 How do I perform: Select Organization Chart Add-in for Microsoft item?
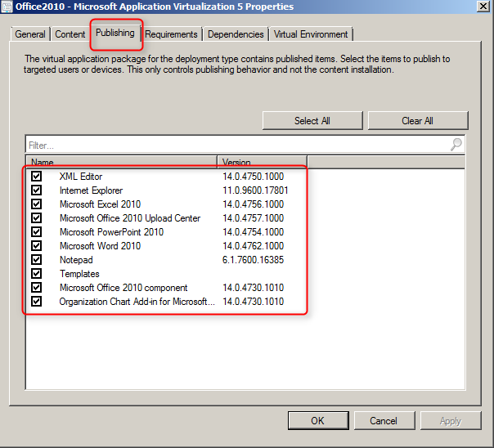coord(137,302)
